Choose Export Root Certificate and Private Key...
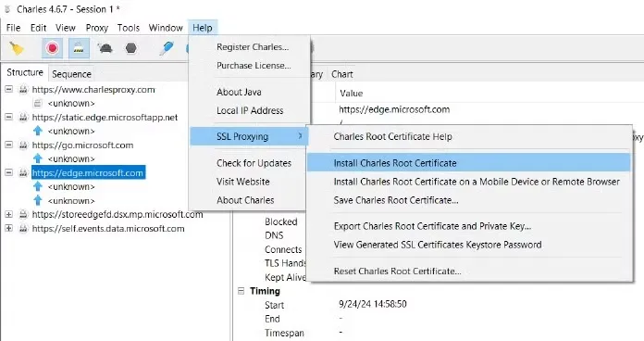The height and width of the screenshot is (341, 644). coord(468,226)
